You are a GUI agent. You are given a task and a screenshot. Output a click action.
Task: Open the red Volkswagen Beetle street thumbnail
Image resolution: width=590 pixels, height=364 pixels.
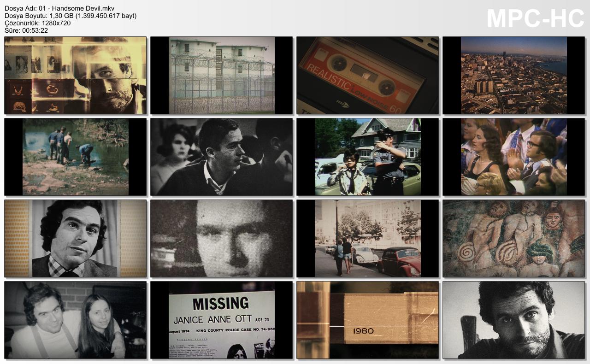367,239
